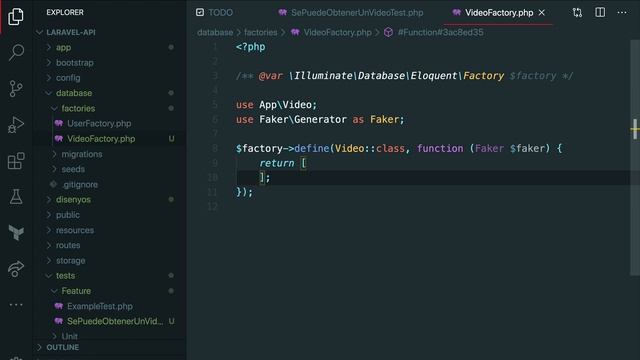The width and height of the screenshot is (640, 360).
Task: Click the VideoFactory.php breadcrumb segment
Action: pos(337,32)
